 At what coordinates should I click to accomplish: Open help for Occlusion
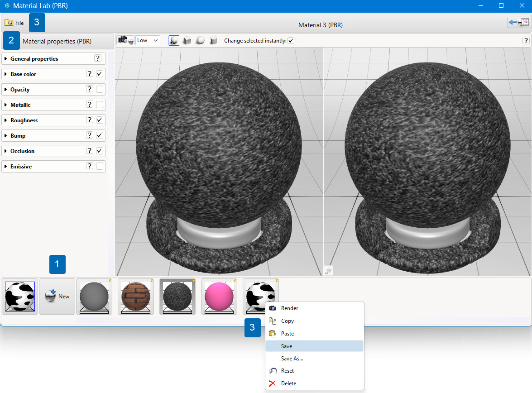point(90,151)
